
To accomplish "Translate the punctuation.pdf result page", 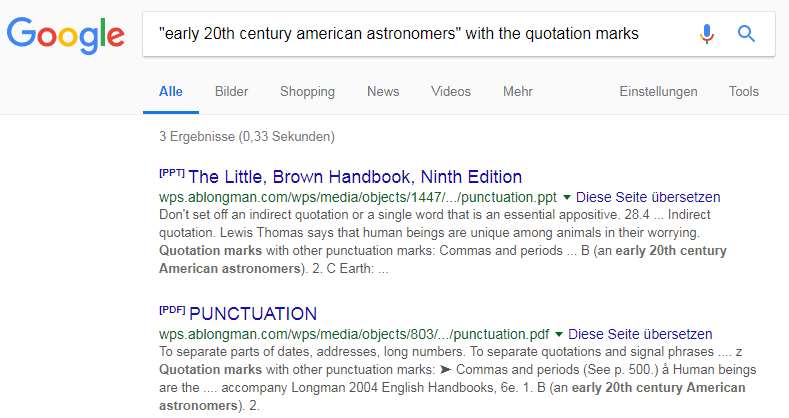I will coord(640,335).
